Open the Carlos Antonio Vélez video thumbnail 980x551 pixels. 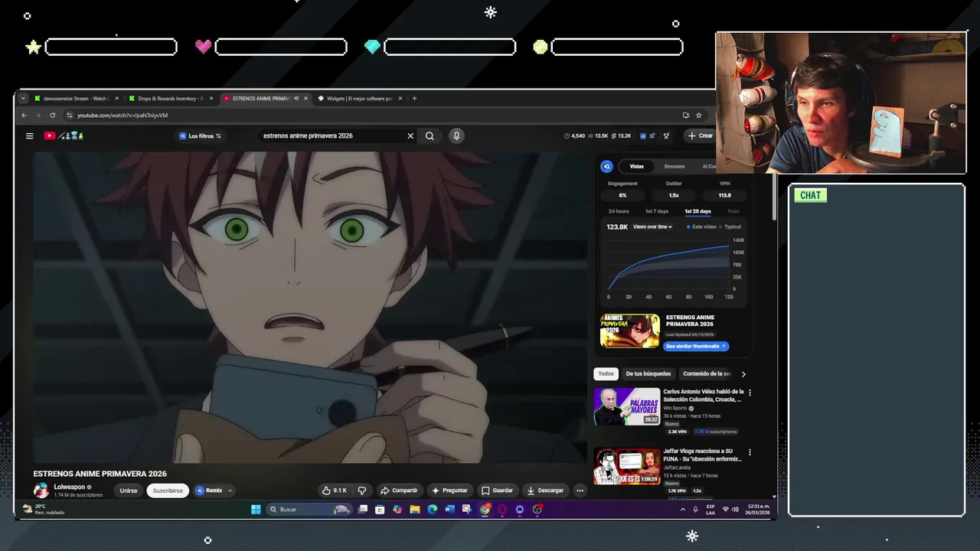pyautogui.click(x=627, y=406)
